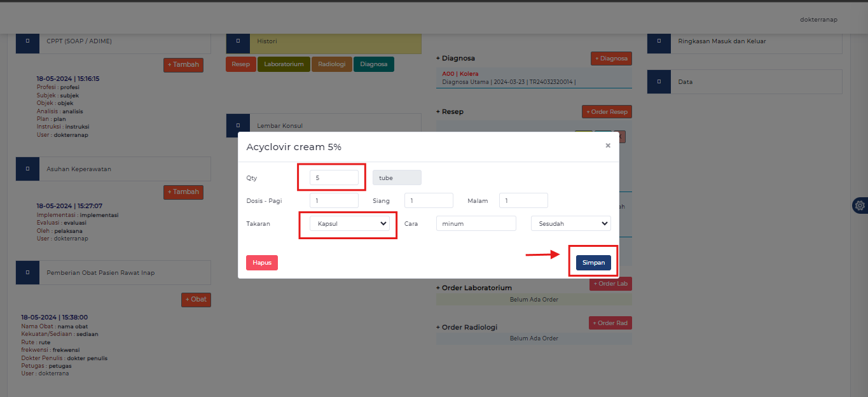Close the Acyclovir cream modal

point(607,145)
